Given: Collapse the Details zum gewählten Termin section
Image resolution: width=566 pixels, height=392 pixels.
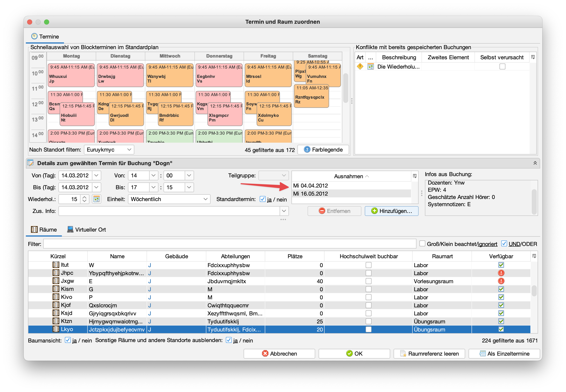Looking at the screenshot, I should (535, 163).
